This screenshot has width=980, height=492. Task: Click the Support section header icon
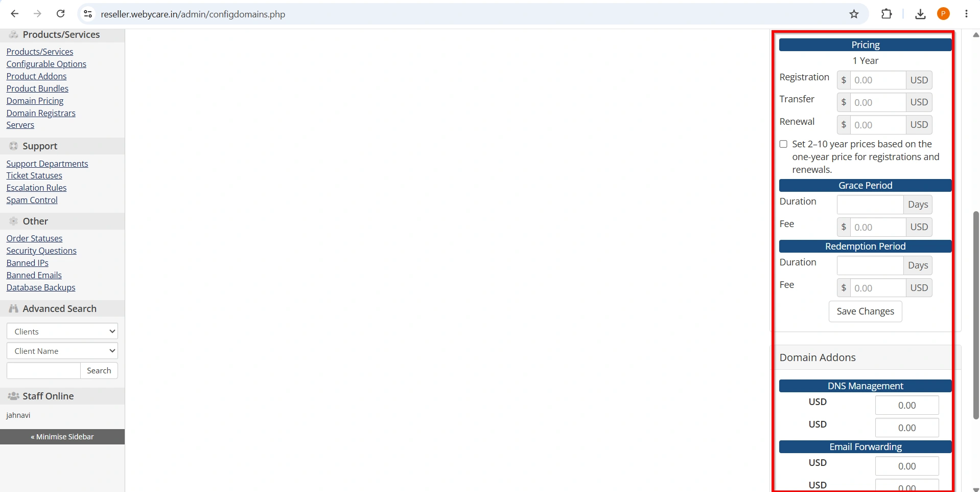14,146
